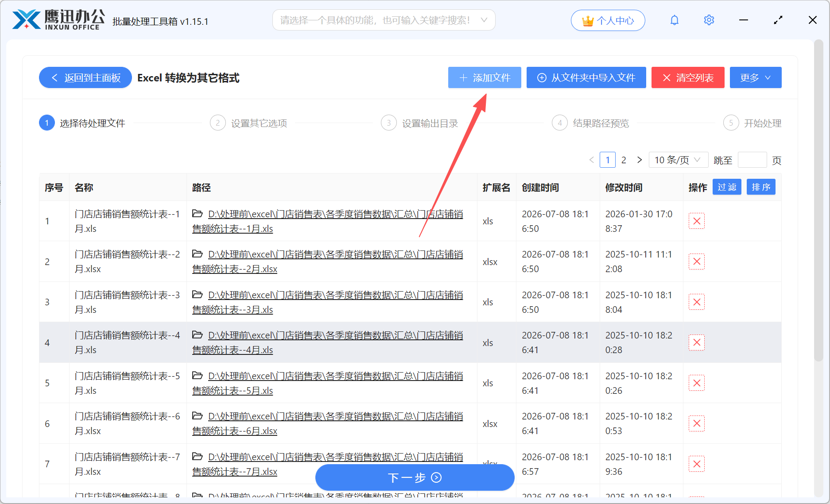Screen dimensions: 830x504
Task: Open path link for 门店店铺销售额统计表--6月.xlsx
Action: coord(328,423)
